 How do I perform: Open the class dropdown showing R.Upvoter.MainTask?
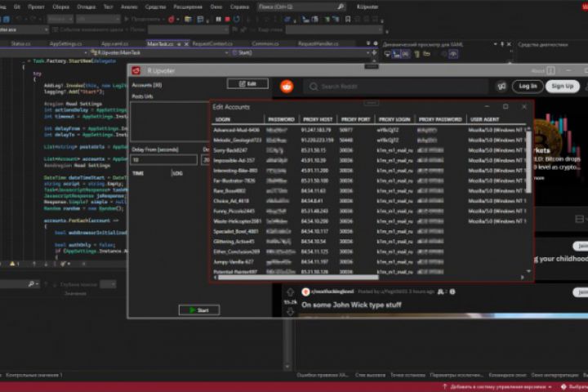click(158, 53)
